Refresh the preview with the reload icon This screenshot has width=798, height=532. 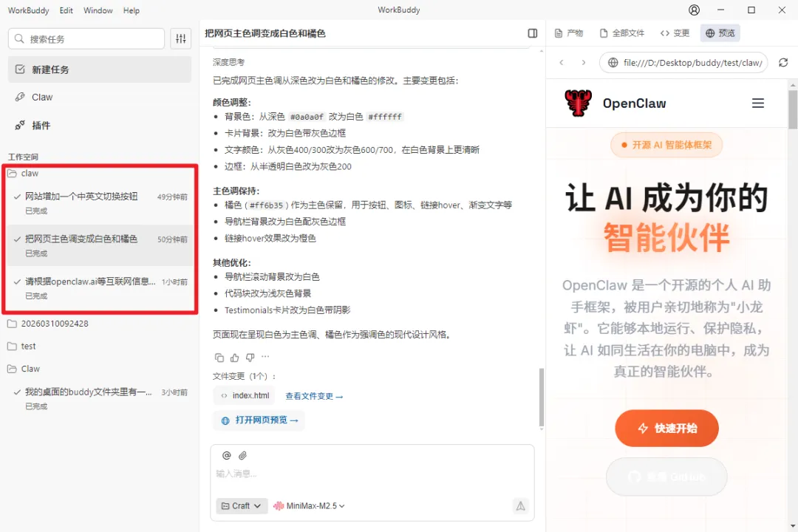pos(783,63)
